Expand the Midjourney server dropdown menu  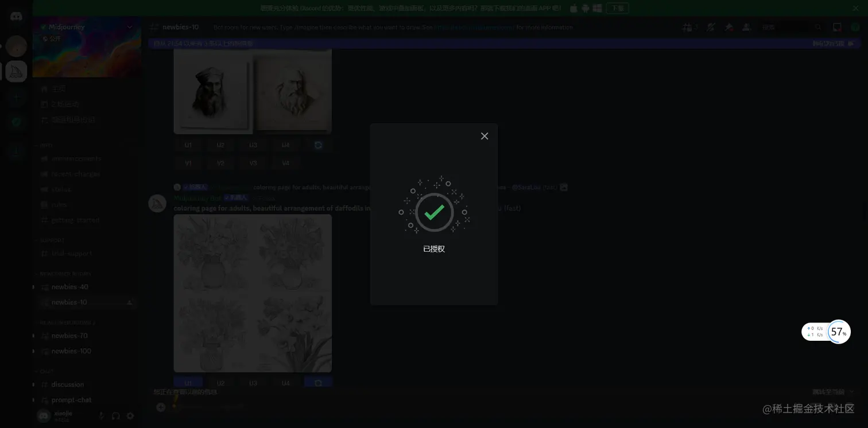tap(130, 27)
